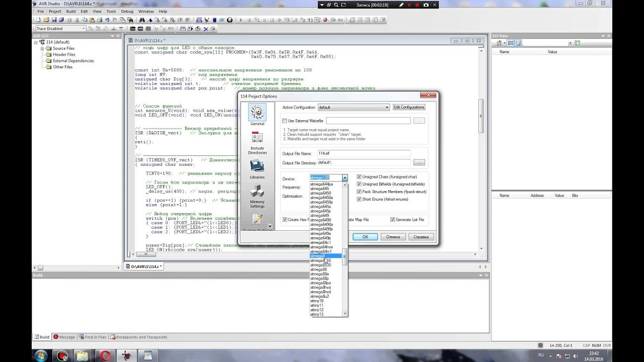Click the red Toggle Breakpoint icon
Viewport: 644px width, 362px height.
click(x=325, y=20)
